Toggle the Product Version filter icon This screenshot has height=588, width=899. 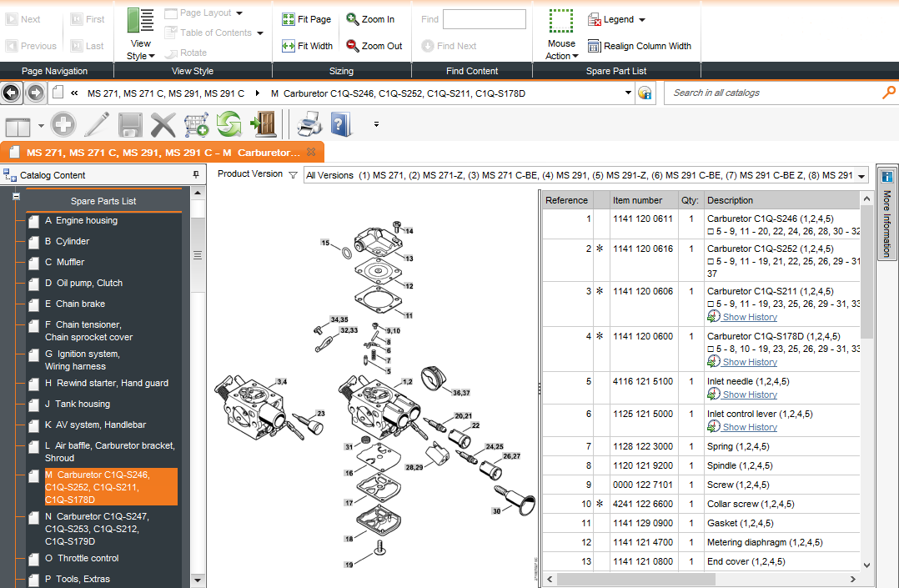[293, 175]
